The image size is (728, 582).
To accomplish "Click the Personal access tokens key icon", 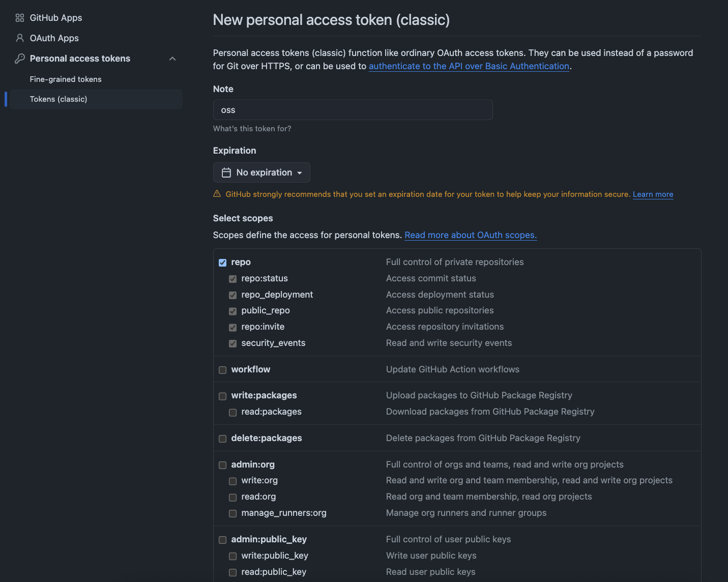I will click(x=20, y=59).
